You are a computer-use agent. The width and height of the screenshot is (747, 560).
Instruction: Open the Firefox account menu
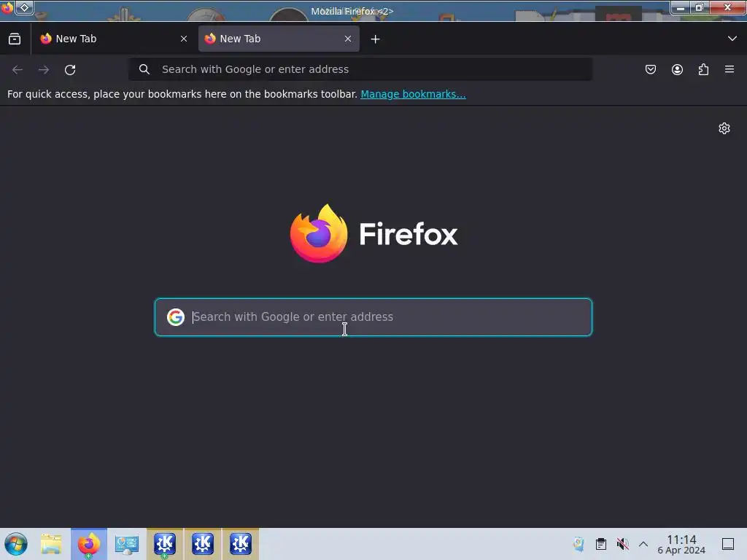[x=677, y=69]
